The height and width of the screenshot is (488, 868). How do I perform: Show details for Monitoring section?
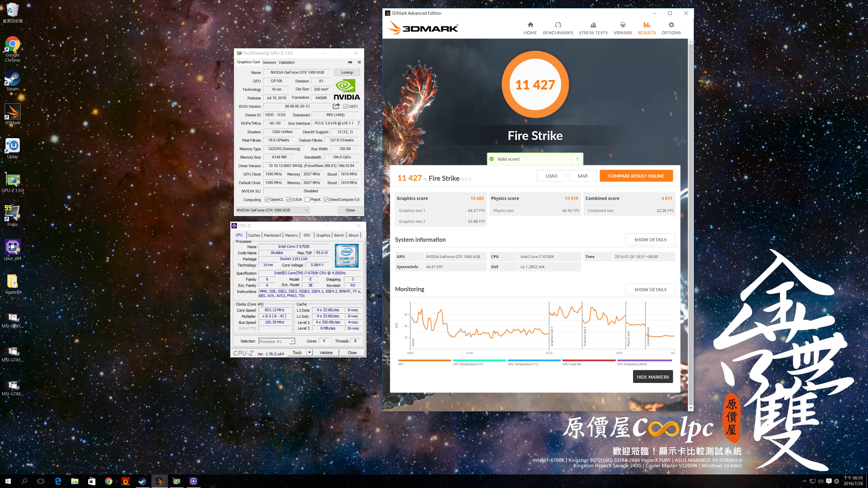650,290
